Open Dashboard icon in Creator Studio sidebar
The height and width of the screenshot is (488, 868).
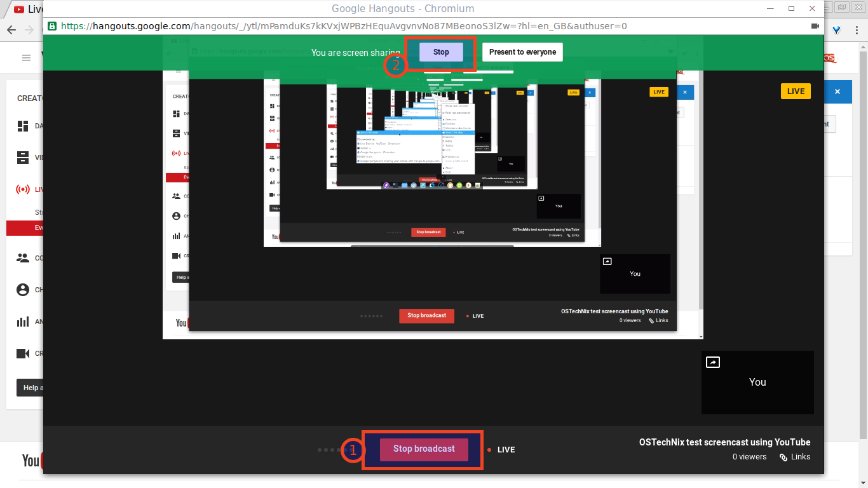click(x=23, y=126)
